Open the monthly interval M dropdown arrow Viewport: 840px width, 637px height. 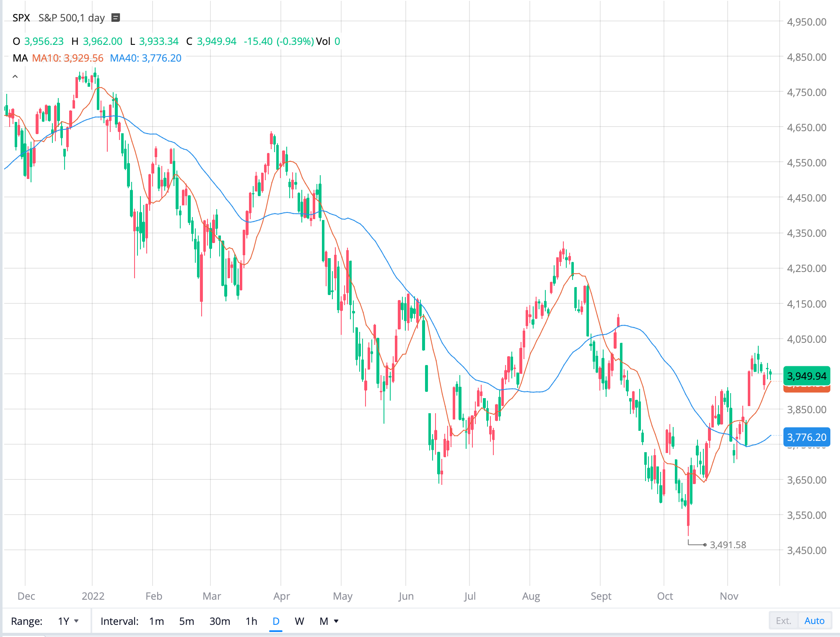click(x=335, y=621)
